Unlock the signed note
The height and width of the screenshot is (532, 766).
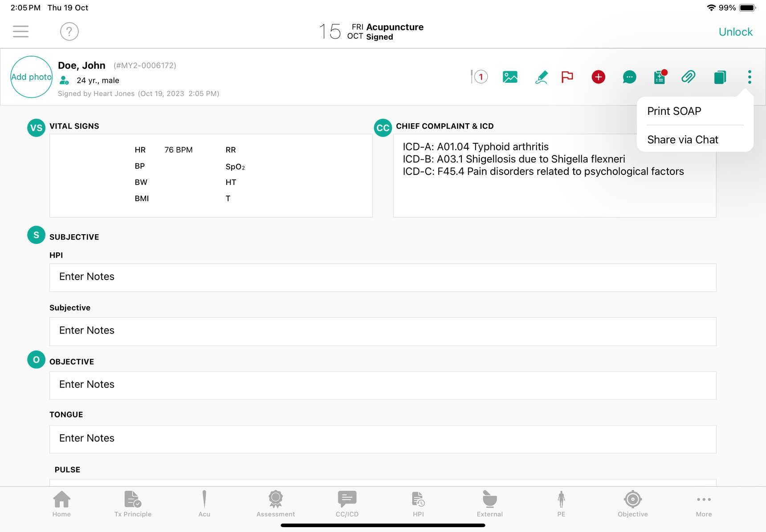click(x=735, y=32)
